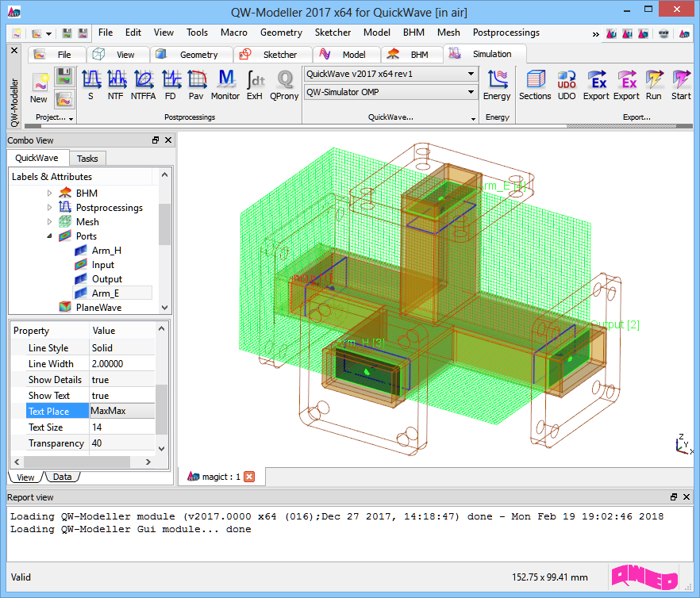Click the UDO export icon
Screen dimensions: 700x598
coord(567,84)
